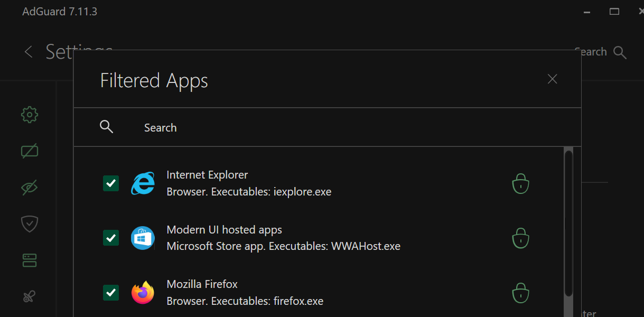Click the Internet Explorer app icon
The width and height of the screenshot is (644, 317).
tap(143, 183)
